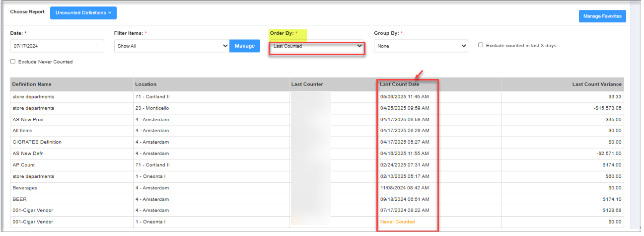Image resolution: width=644 pixels, height=236 pixels.
Task: Click the AP Count definition name
Action: pos(24,165)
